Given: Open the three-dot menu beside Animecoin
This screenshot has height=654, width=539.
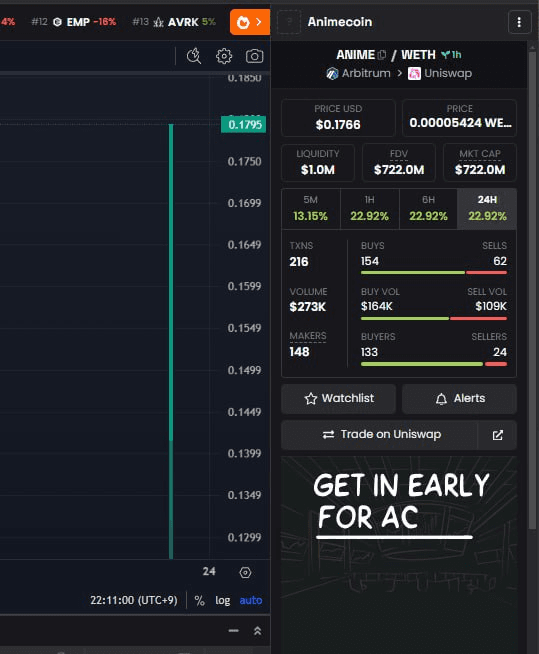Looking at the screenshot, I should pos(519,22).
